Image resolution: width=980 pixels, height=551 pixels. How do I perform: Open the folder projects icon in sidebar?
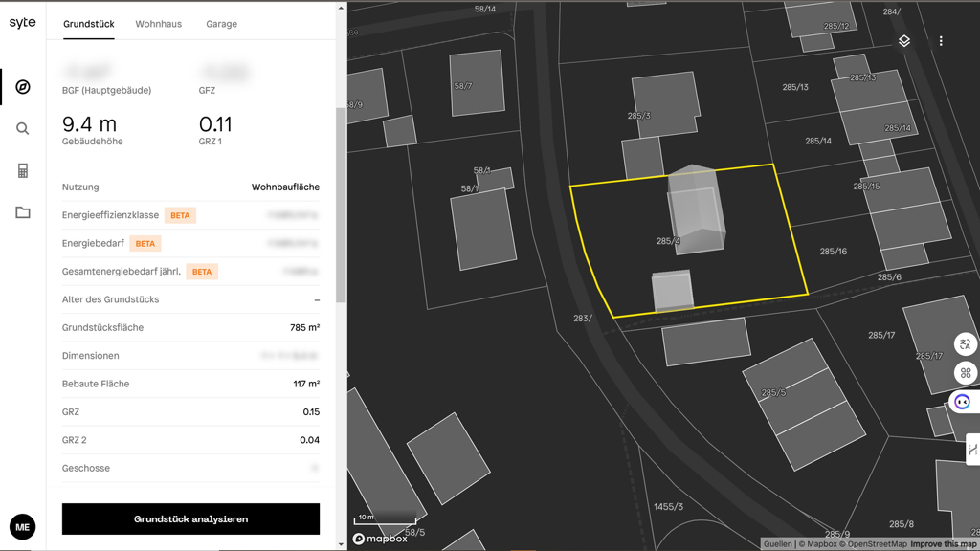coord(23,212)
